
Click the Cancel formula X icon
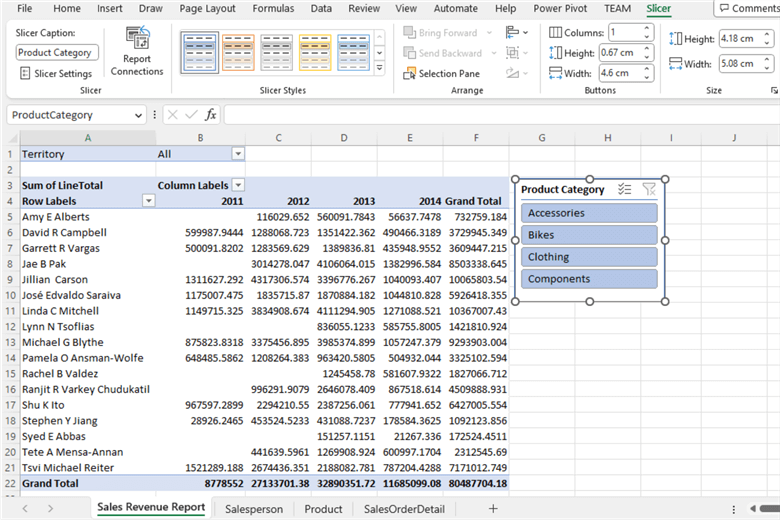(x=173, y=115)
